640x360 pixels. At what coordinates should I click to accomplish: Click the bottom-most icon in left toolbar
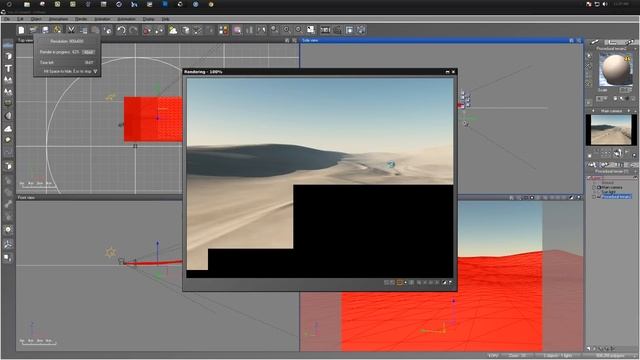click(8, 258)
